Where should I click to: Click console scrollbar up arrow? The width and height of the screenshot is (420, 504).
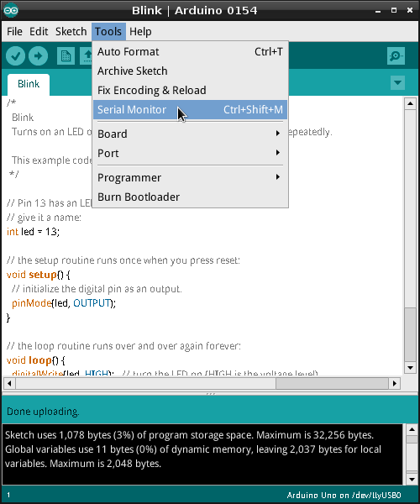pyautogui.click(x=412, y=430)
